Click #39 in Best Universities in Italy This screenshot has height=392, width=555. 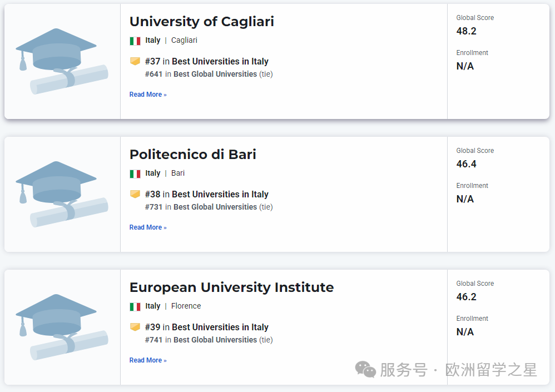pos(206,327)
